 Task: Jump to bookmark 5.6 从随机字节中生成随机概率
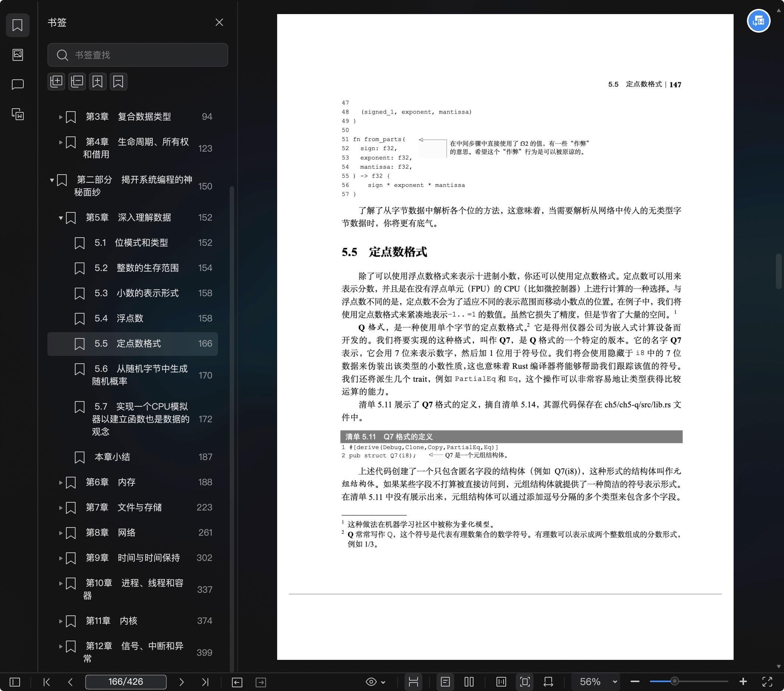(x=133, y=375)
